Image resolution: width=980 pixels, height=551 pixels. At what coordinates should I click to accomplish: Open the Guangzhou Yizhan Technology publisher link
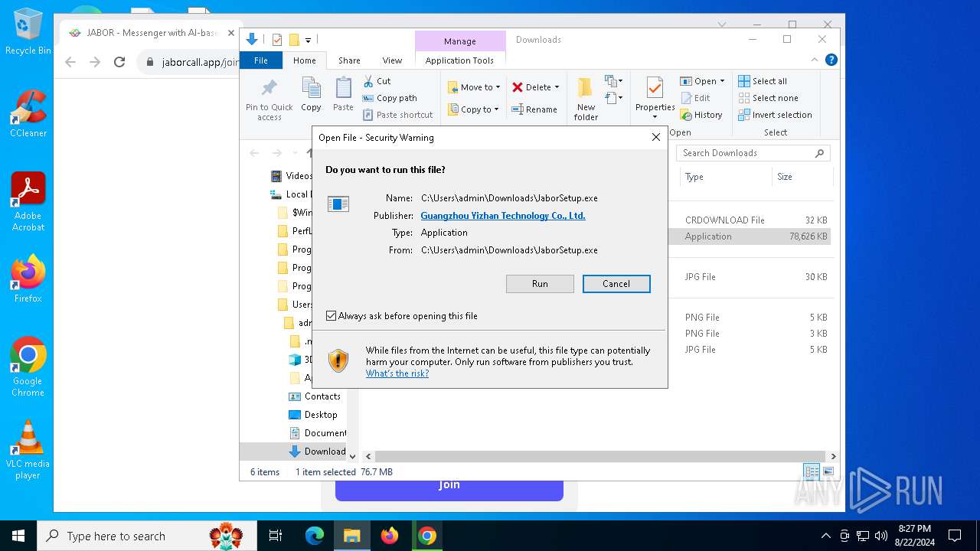[x=503, y=216]
